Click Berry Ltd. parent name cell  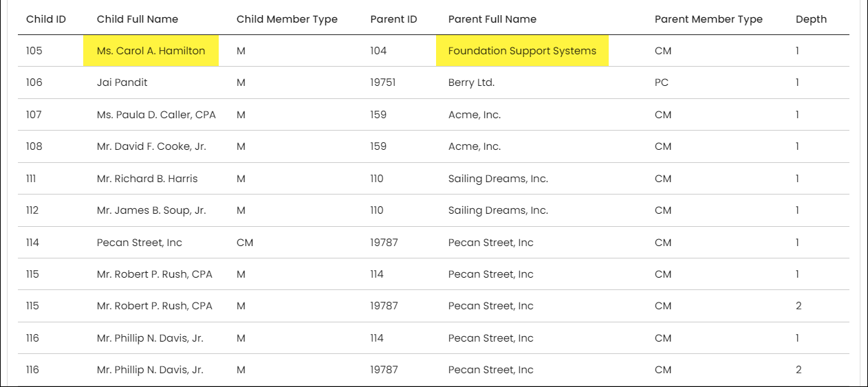(x=471, y=82)
